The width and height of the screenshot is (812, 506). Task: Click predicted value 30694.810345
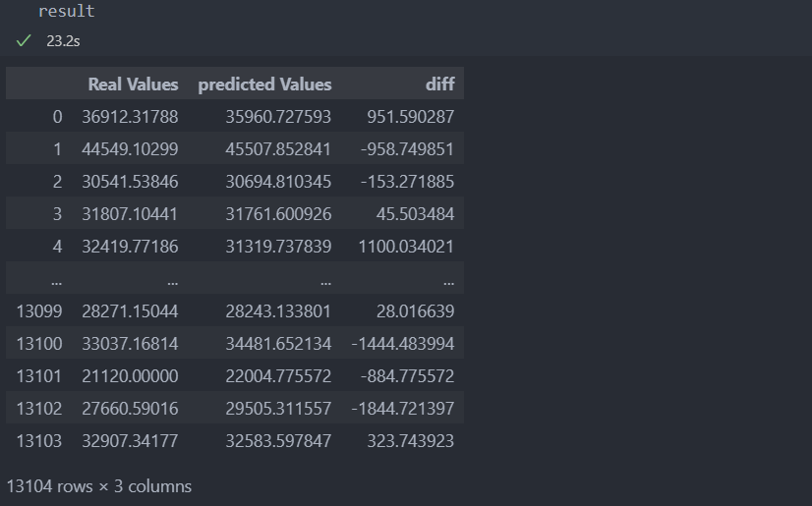278,182
